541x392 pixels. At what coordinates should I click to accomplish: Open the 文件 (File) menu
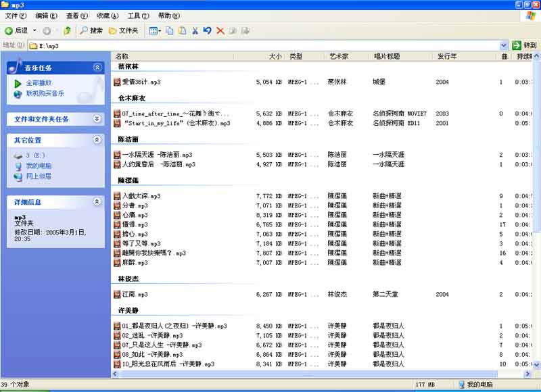16,16
